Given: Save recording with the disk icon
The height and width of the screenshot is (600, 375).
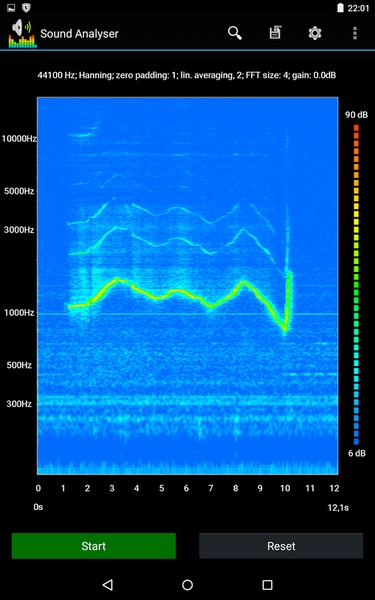Looking at the screenshot, I should (x=275, y=33).
